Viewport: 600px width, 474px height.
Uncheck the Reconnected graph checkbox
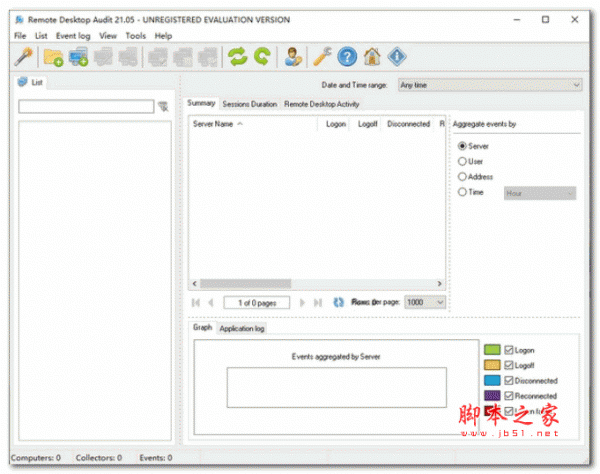coord(509,396)
